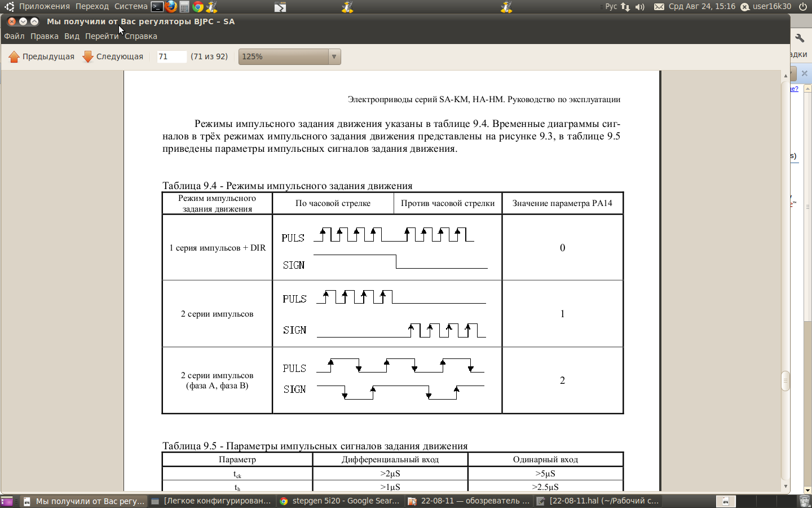Click the page count text "(71 из 92)"
Viewport: 812px width, 508px height.
[209, 56]
